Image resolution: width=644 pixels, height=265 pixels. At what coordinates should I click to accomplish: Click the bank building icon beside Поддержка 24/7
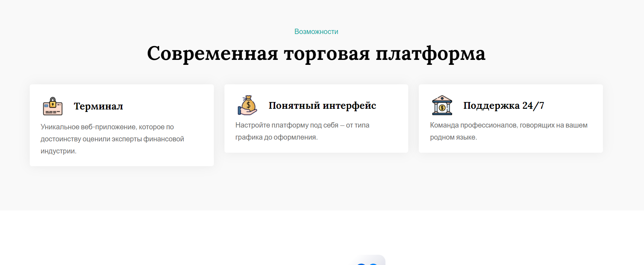click(x=442, y=105)
